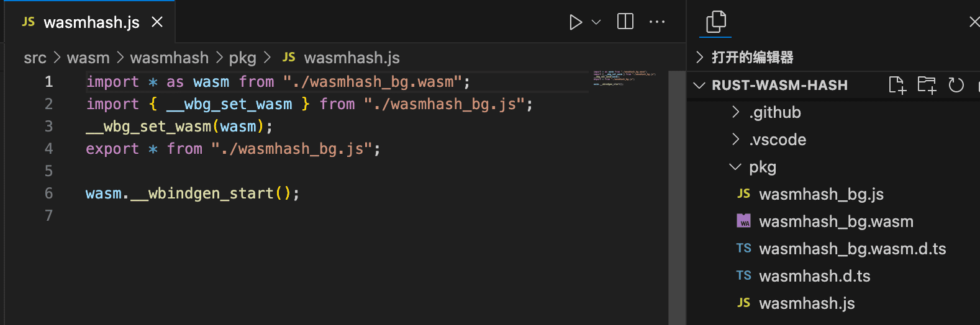Select the wasmhash.js editor tab
The image size is (980, 325).
[x=90, y=22]
